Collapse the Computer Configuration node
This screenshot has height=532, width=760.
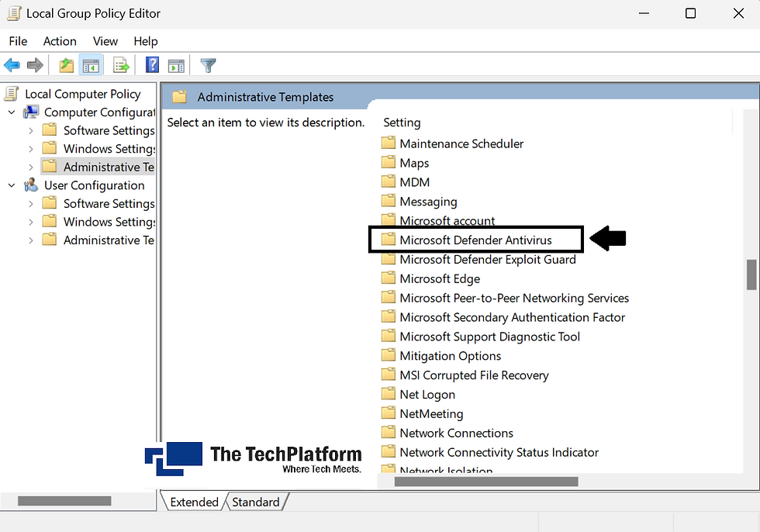point(12,112)
